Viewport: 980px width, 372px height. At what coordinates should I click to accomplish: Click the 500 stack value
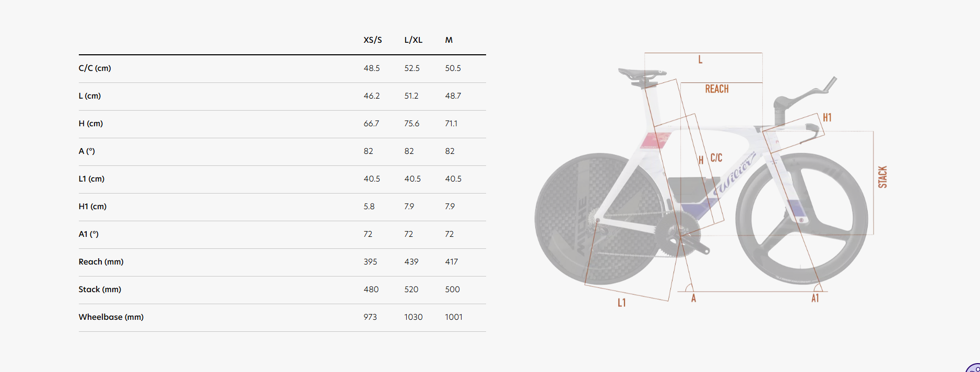pyautogui.click(x=453, y=290)
